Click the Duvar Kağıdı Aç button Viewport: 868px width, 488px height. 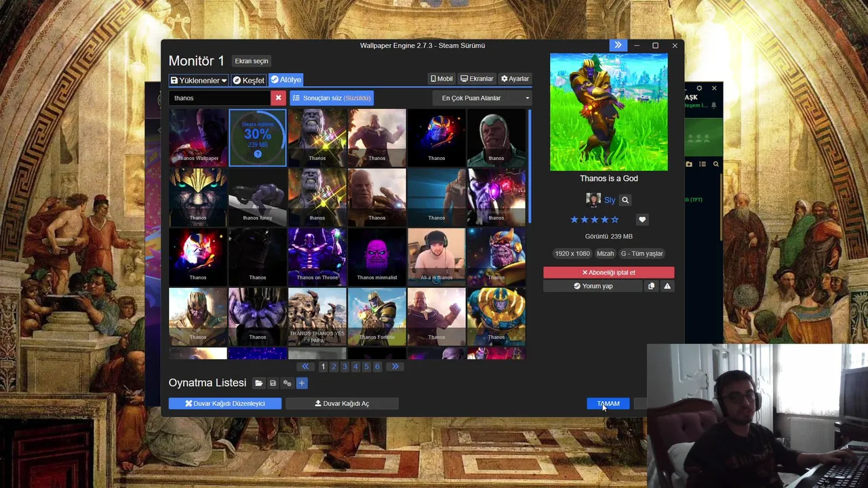342,403
